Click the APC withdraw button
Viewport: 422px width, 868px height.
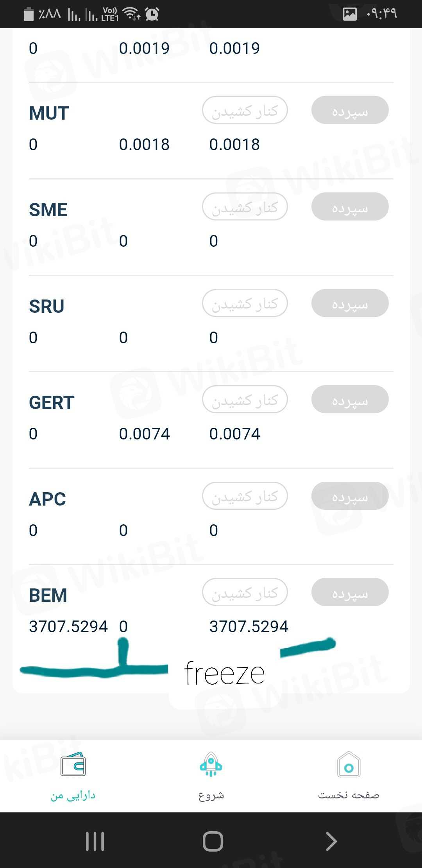245,496
